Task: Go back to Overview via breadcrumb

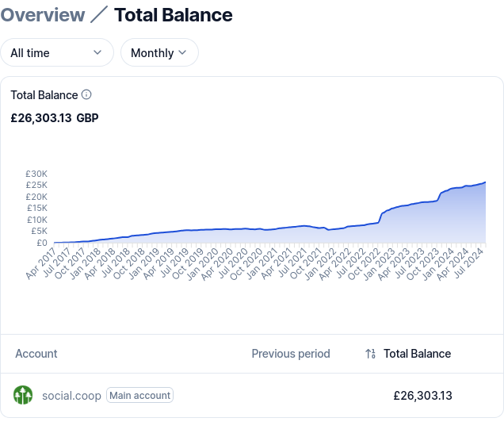Action: (x=43, y=15)
